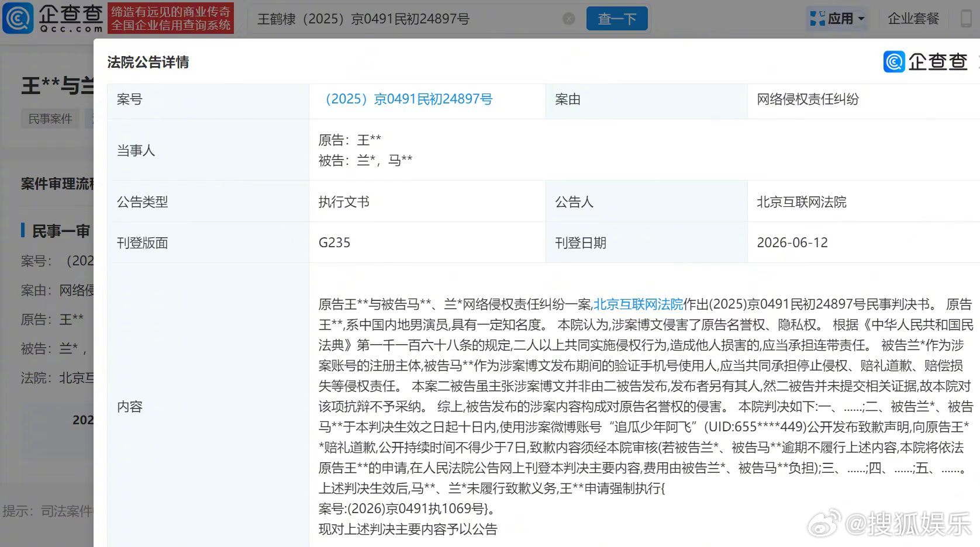Click the Qcc.com logo in header
Viewport: 980px width, 547px height.
pyautogui.click(x=53, y=18)
